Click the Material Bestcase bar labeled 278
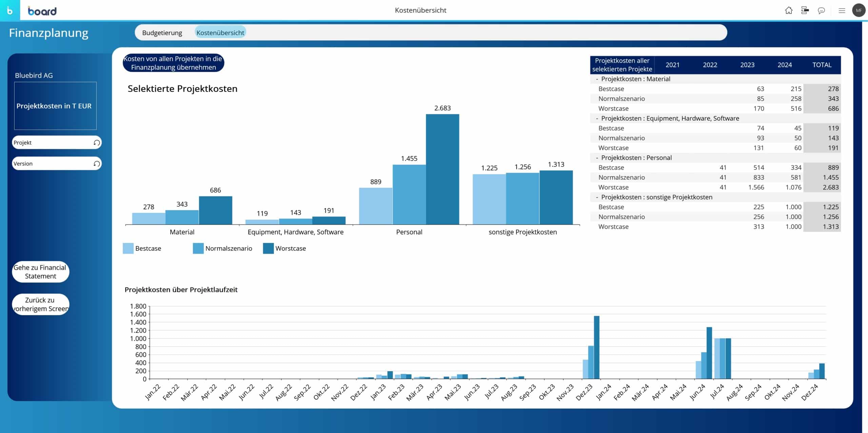Screen dimensions: 868x433 click(x=149, y=219)
